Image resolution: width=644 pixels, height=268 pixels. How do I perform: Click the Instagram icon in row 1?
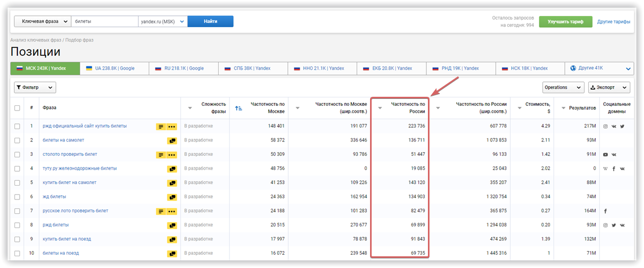605,126
